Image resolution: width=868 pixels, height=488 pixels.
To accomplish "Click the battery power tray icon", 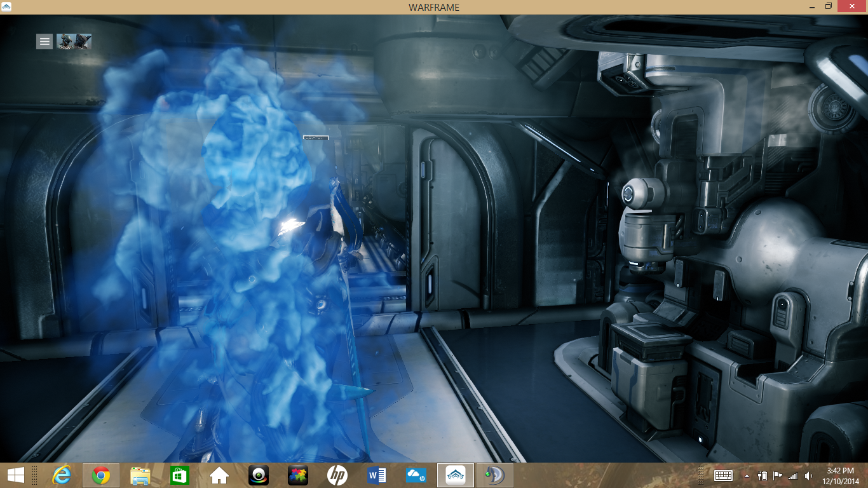I will (763, 475).
